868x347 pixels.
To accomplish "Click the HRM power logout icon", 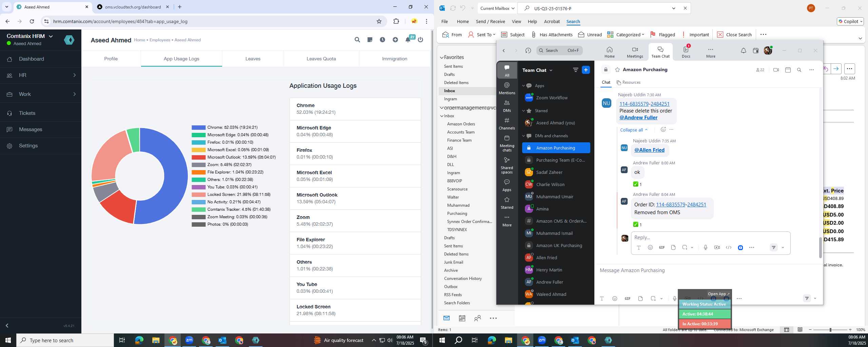I will pyautogui.click(x=420, y=40).
